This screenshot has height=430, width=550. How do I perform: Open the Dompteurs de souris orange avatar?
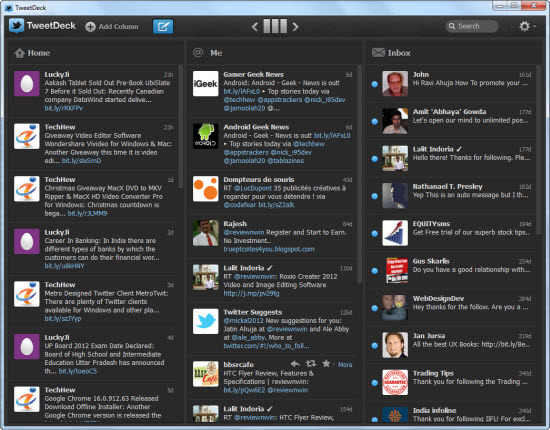[x=206, y=189]
